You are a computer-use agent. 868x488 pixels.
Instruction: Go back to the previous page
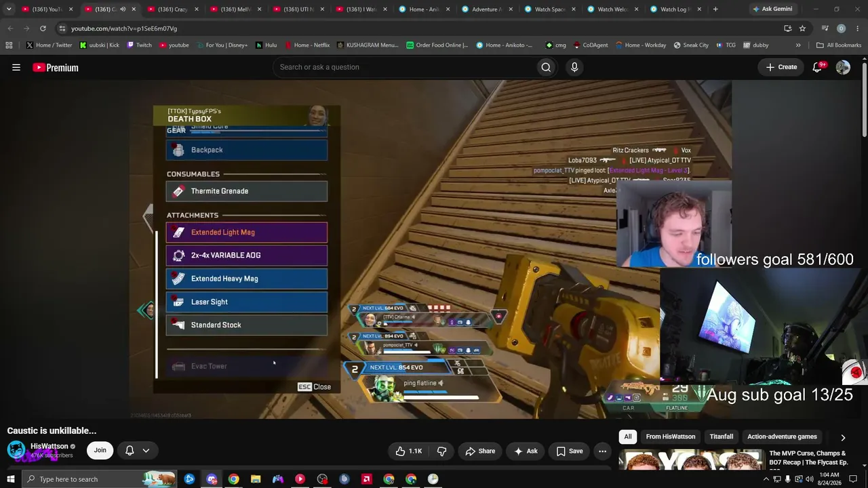tap(10, 28)
